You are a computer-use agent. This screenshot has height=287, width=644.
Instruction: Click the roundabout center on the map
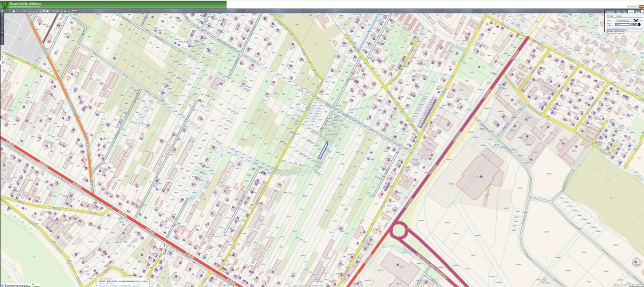click(399, 231)
